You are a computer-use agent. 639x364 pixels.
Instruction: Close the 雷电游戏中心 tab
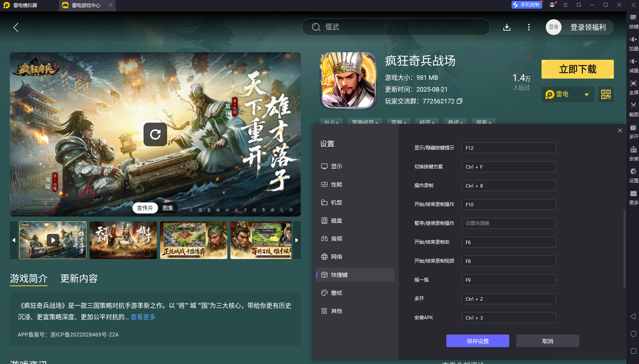(x=110, y=5)
